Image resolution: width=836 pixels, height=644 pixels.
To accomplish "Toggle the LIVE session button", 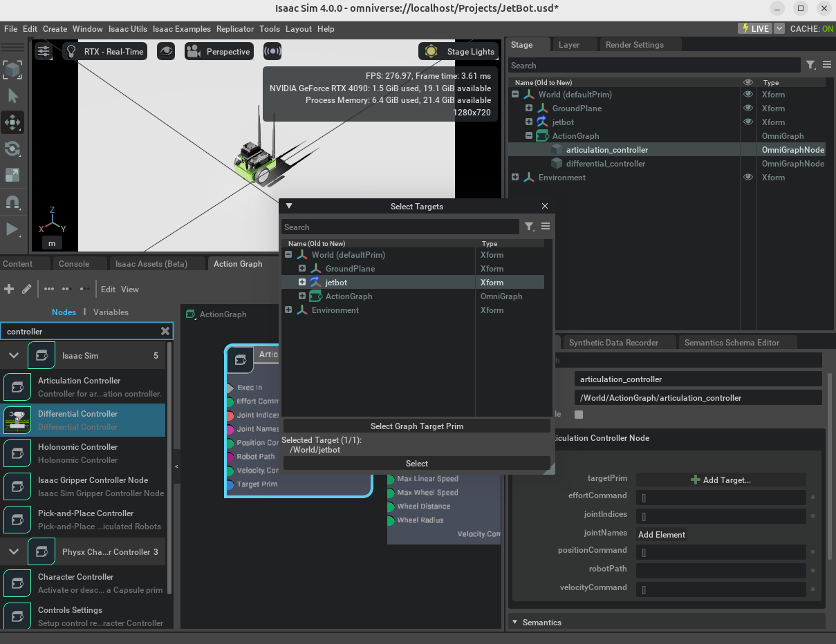I will (x=754, y=28).
